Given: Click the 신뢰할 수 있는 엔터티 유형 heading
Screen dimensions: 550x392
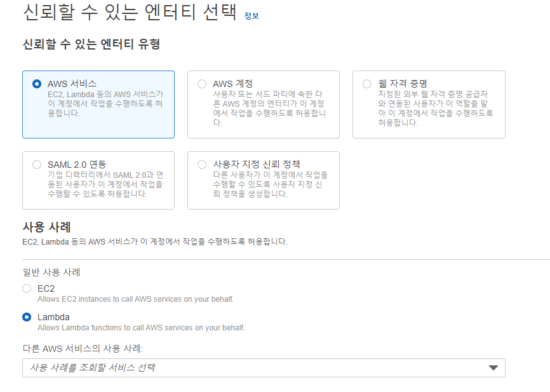Looking at the screenshot, I should [91, 44].
